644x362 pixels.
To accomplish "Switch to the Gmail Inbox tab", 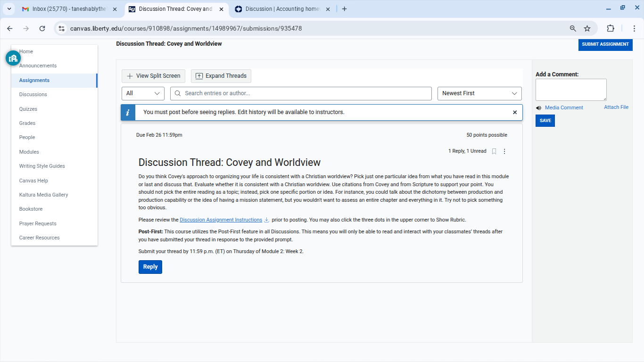I will tap(70, 9).
